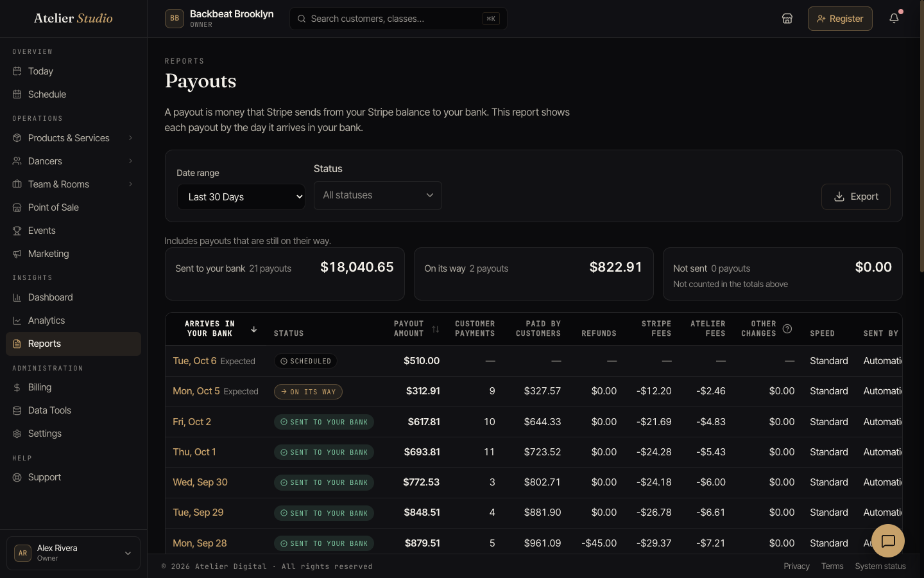This screenshot has width=924, height=578.
Task: Open the Tue, Oct 6 payout
Action: tap(194, 361)
